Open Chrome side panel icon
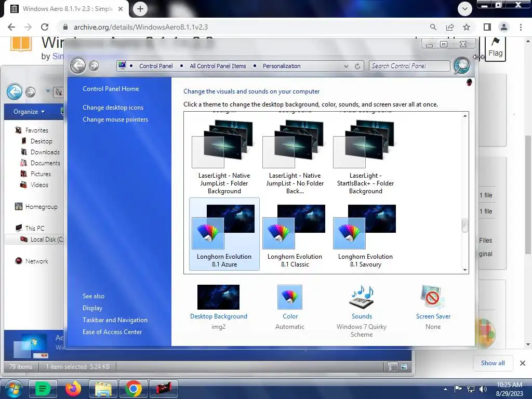This screenshot has height=399, width=532. tap(487, 27)
